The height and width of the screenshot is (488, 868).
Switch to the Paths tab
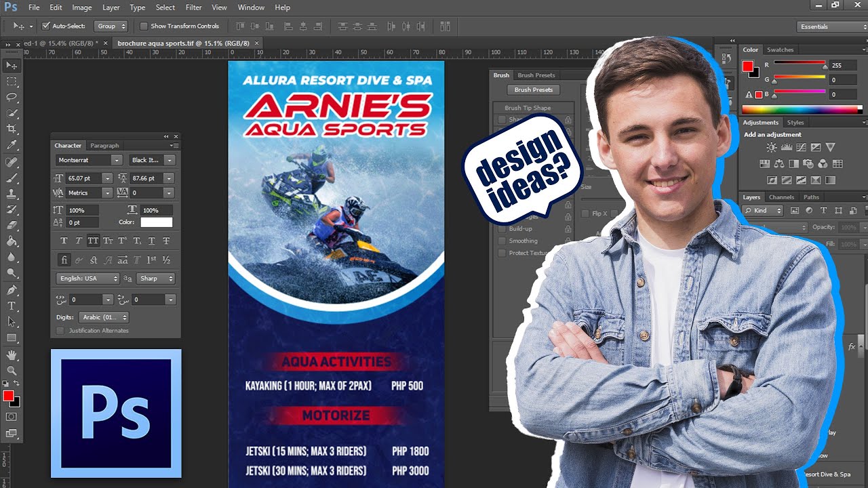coord(811,197)
